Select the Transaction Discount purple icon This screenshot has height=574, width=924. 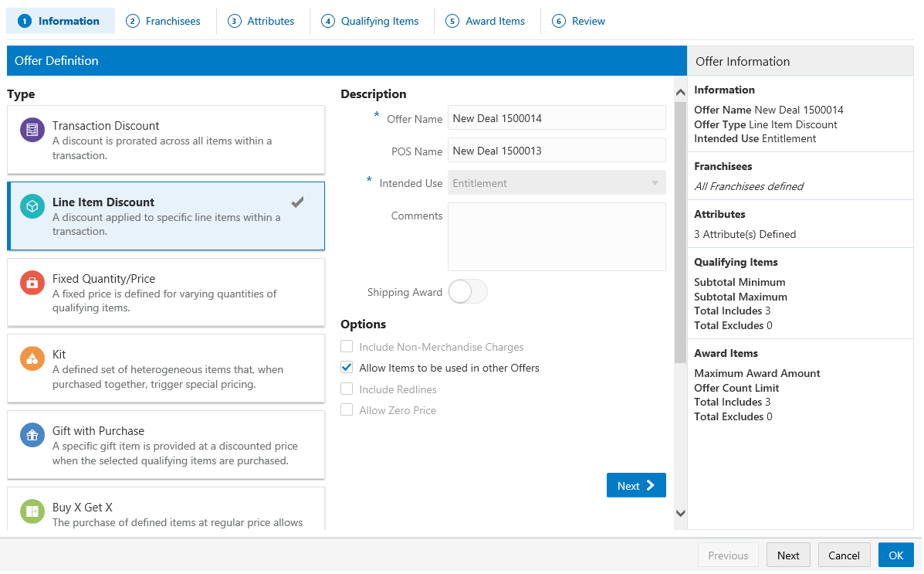(x=32, y=130)
